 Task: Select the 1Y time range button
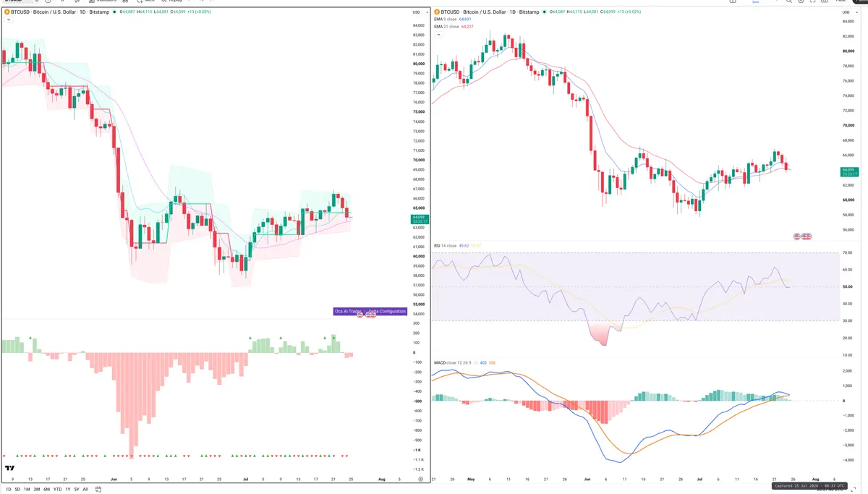(x=68, y=490)
